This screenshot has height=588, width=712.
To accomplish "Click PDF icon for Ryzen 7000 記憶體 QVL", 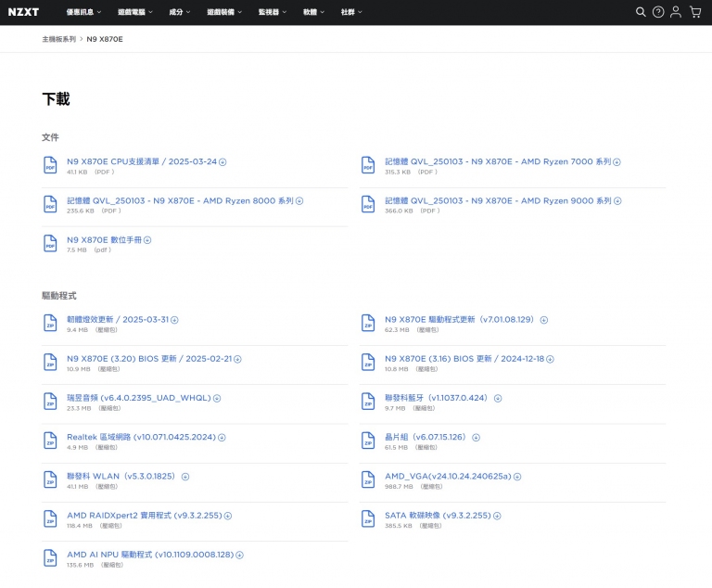I will pyautogui.click(x=368, y=165).
